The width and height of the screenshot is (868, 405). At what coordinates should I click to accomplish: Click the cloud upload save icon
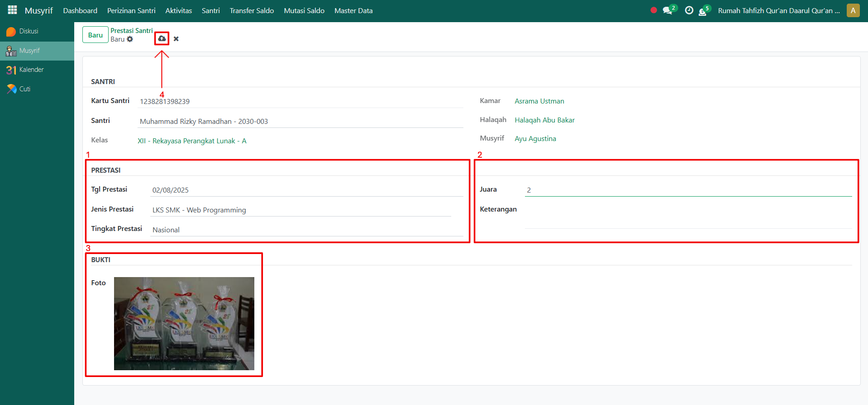click(x=162, y=39)
